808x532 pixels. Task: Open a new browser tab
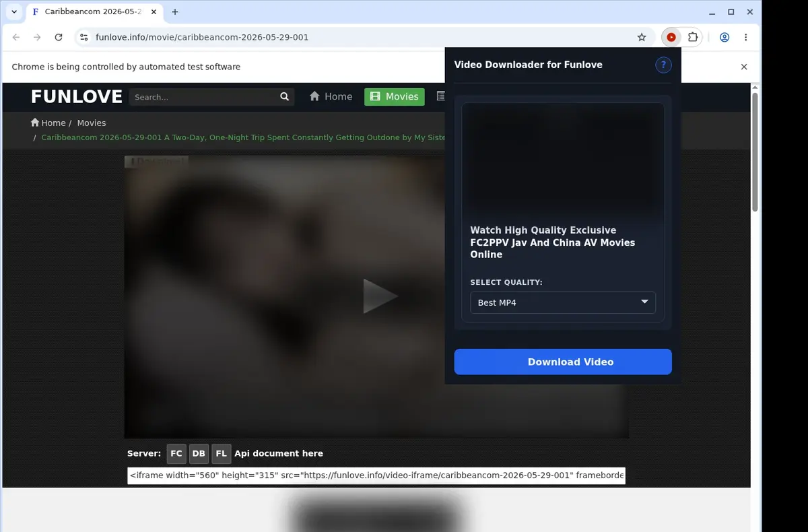175,12
